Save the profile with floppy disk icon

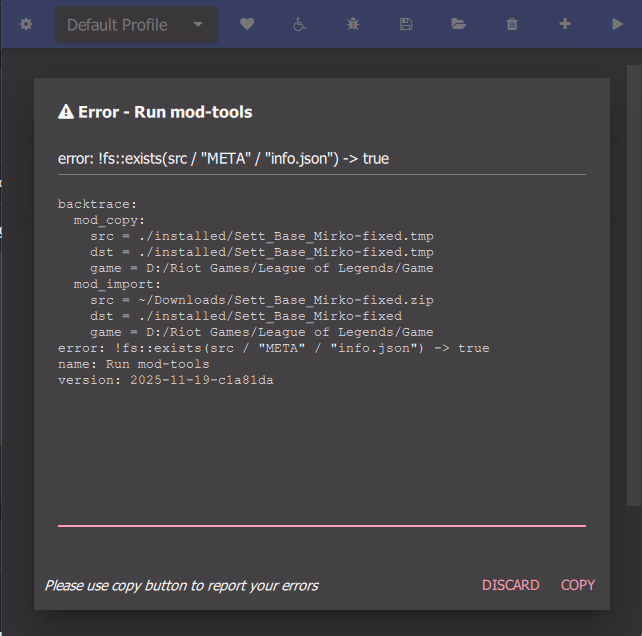pyautogui.click(x=406, y=24)
